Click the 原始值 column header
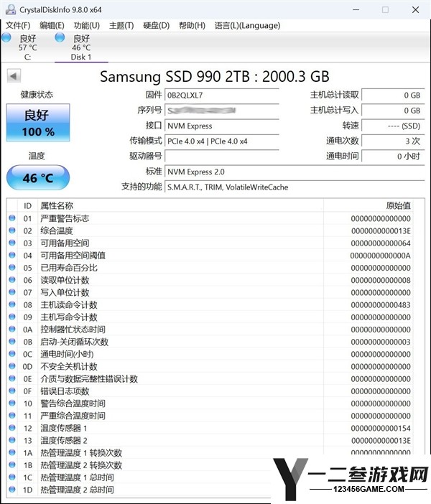This screenshot has width=431, height=504. tap(368, 206)
